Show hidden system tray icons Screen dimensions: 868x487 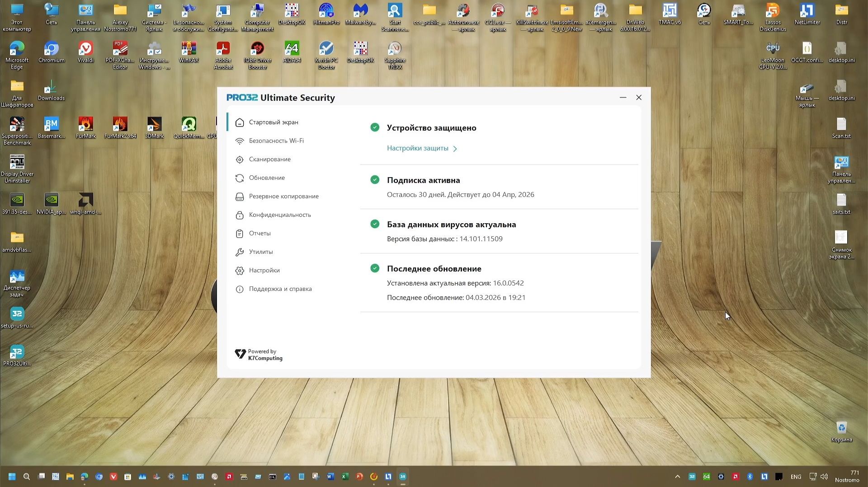pyautogui.click(x=677, y=477)
